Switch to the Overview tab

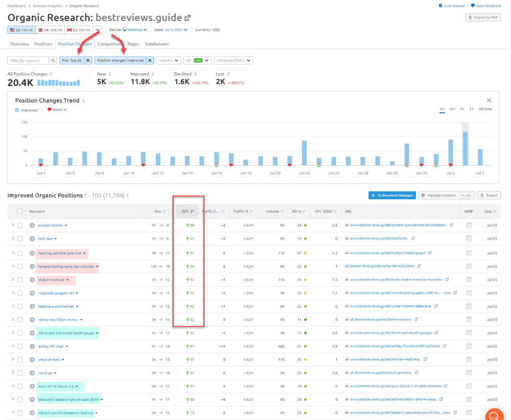point(20,44)
